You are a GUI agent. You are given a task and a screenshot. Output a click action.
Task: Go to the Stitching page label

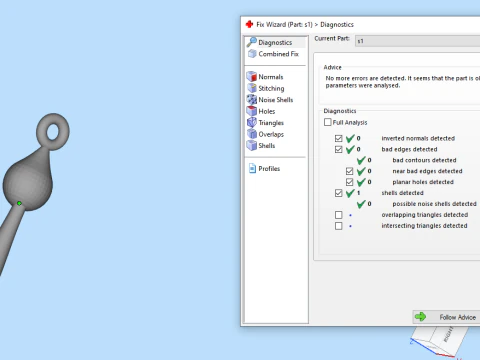272,88
